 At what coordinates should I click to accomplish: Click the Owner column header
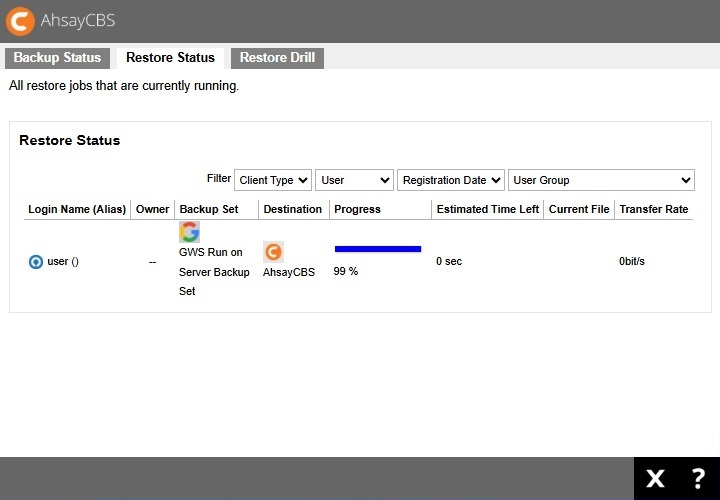coord(152,209)
